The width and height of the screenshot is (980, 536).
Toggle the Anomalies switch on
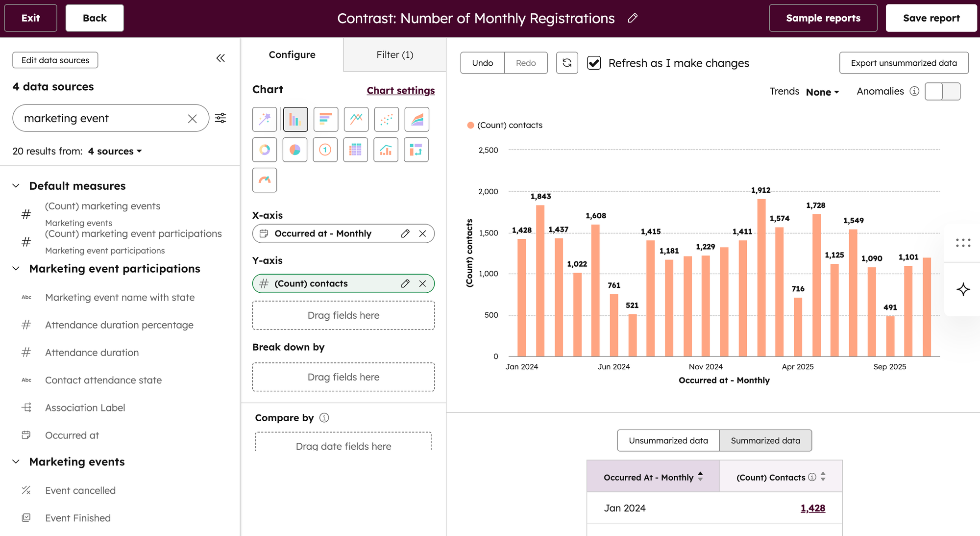(942, 91)
